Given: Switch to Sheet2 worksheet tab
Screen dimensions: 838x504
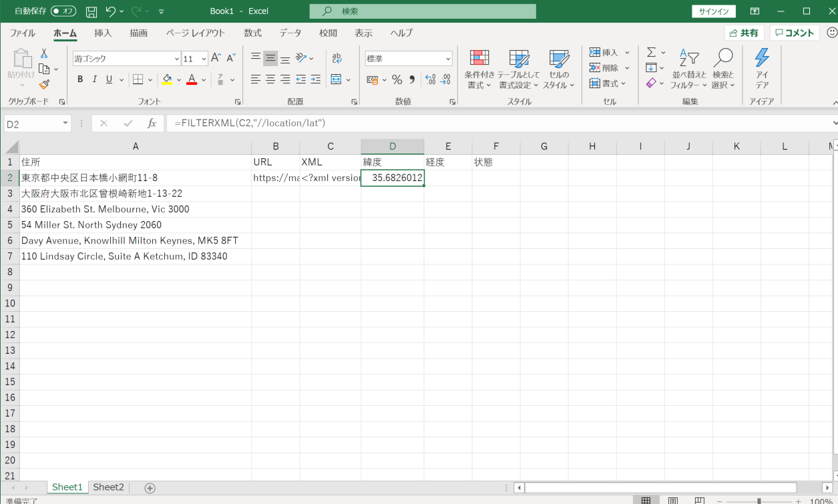Looking at the screenshot, I should [x=108, y=487].
